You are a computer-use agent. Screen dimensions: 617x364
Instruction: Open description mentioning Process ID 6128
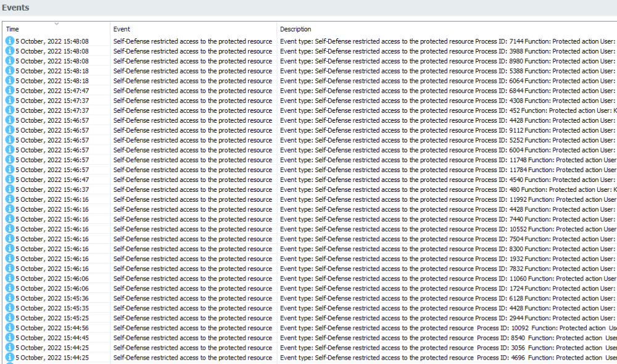(x=447, y=298)
